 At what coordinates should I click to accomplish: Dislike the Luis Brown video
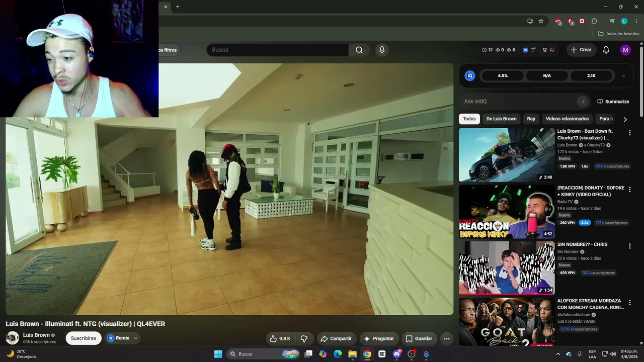(304, 339)
